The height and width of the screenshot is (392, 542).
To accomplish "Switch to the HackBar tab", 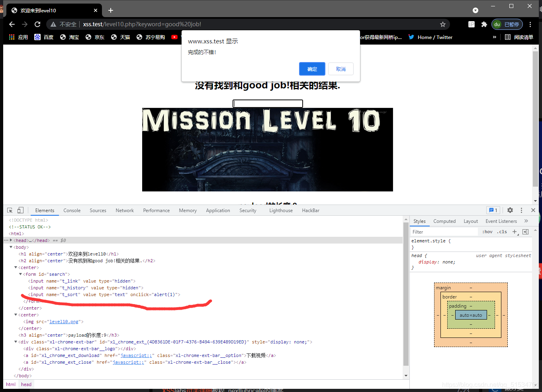I will tap(311, 211).
